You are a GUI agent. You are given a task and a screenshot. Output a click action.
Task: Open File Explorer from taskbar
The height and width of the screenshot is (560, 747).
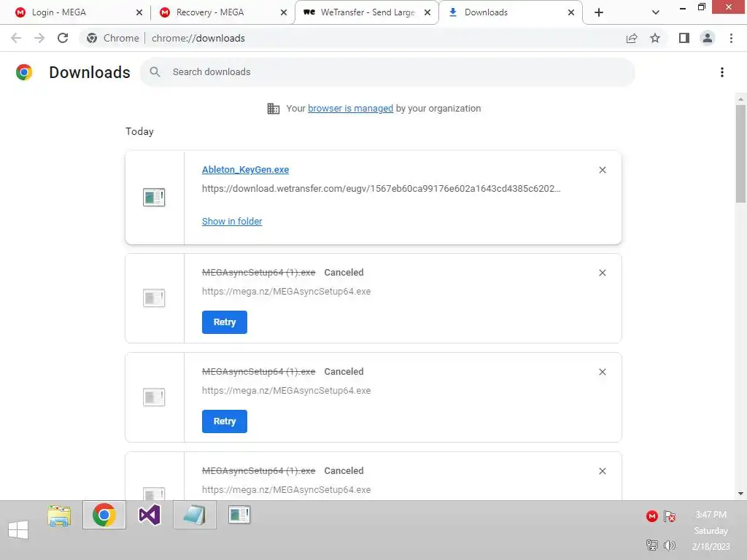pos(59,516)
